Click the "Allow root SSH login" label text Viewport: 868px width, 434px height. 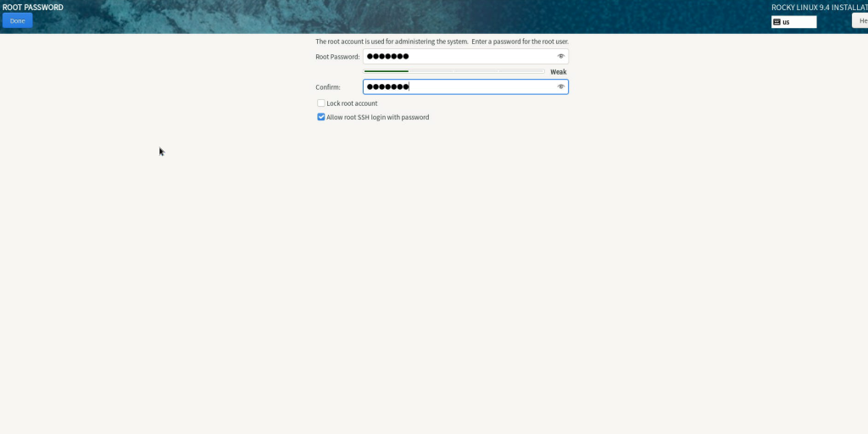(x=377, y=117)
